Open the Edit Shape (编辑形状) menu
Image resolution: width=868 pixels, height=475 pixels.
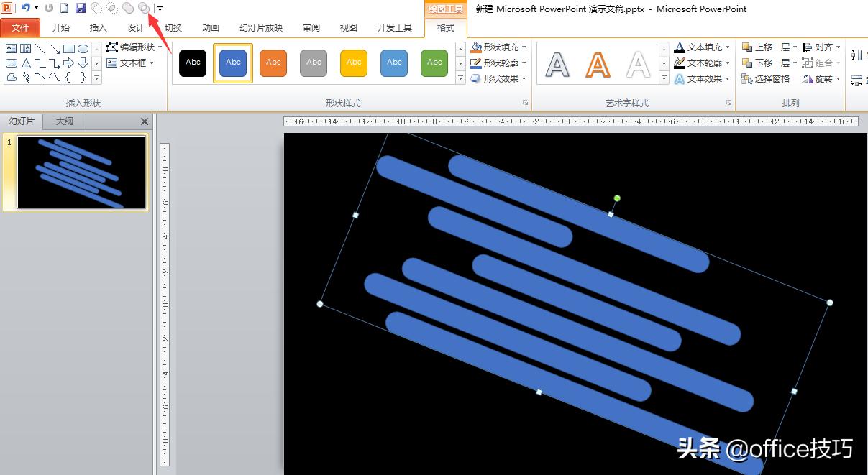(131, 47)
